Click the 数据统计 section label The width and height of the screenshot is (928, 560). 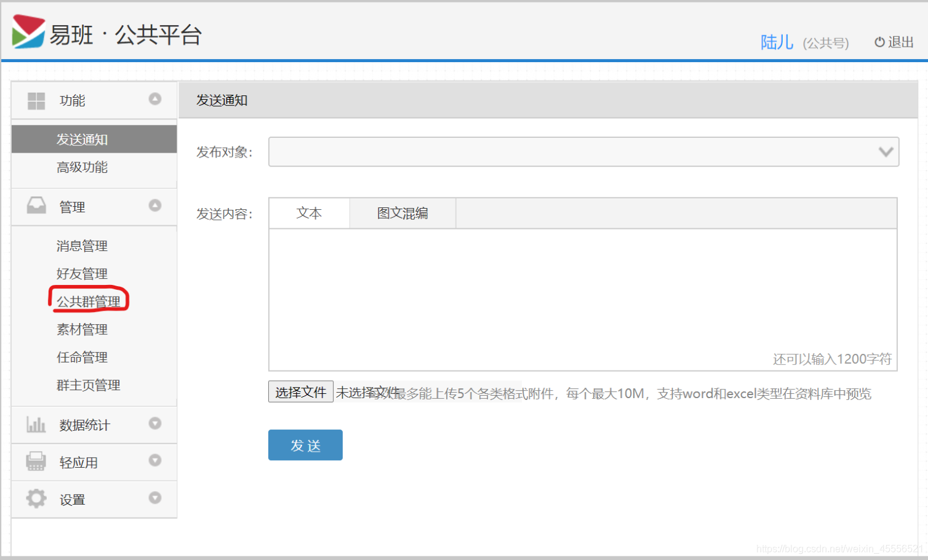[85, 425]
